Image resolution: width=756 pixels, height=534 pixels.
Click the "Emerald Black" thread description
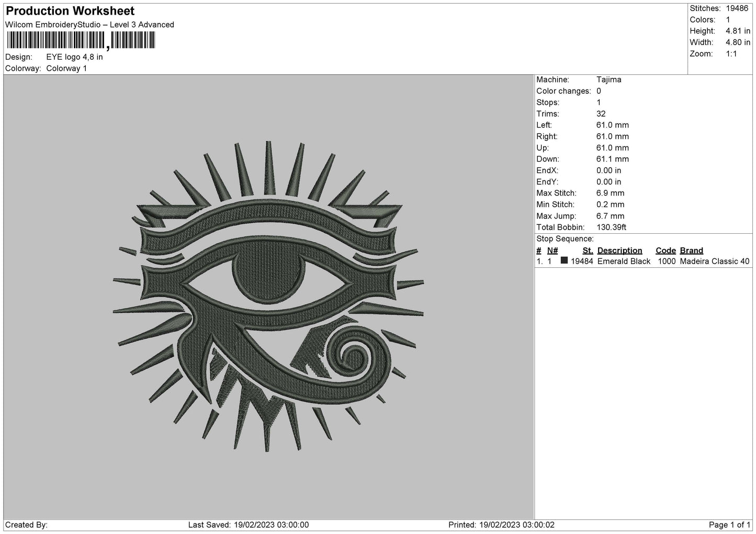(624, 262)
